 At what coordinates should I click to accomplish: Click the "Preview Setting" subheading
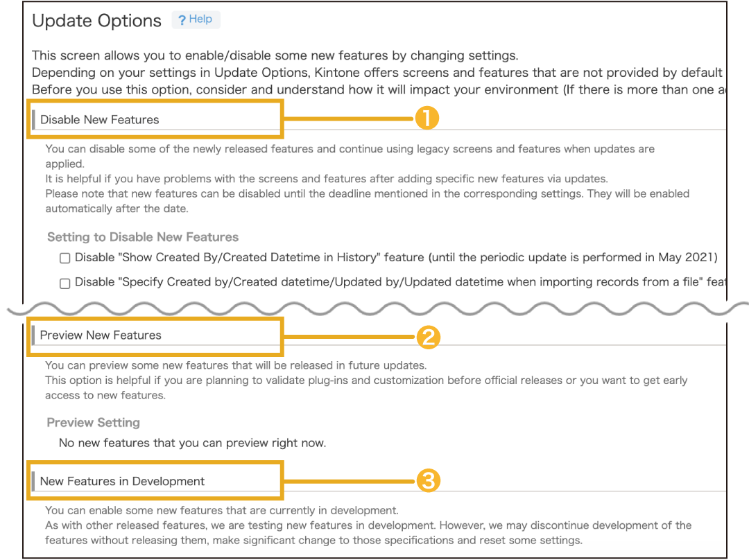click(94, 423)
